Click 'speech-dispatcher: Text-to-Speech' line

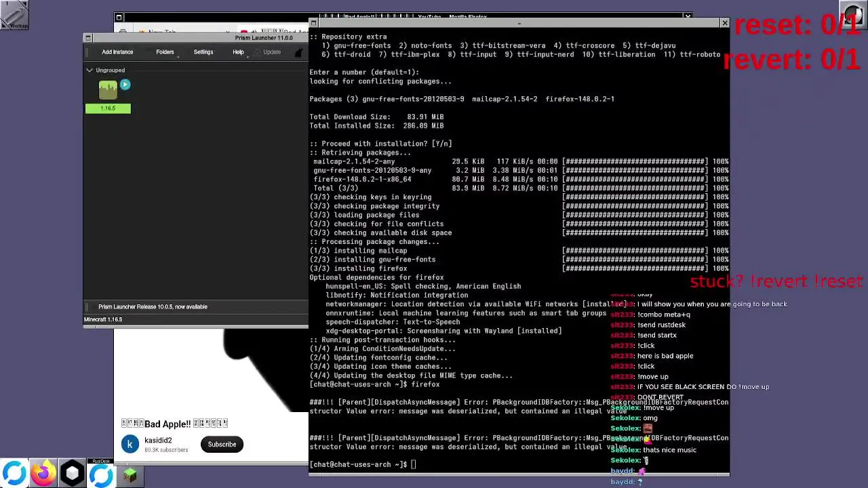[x=393, y=322]
